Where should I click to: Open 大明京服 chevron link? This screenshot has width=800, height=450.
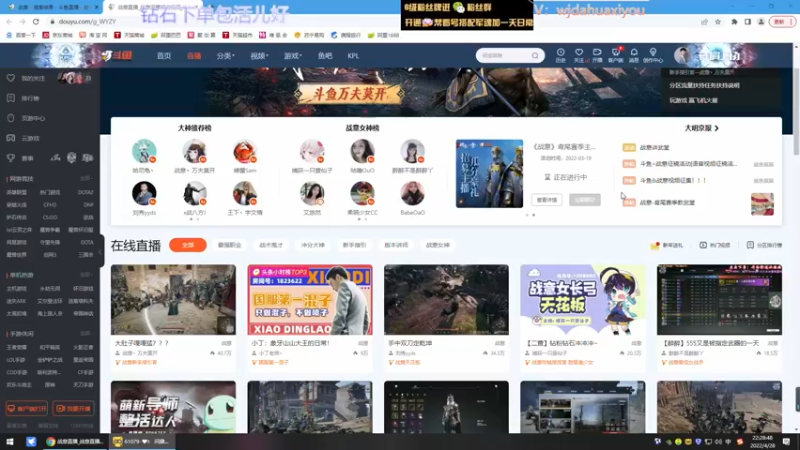coord(702,128)
